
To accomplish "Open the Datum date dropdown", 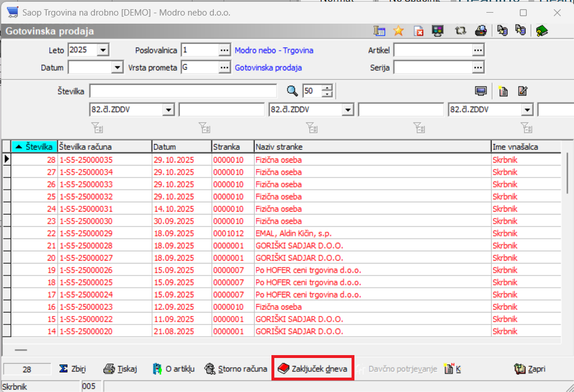I will (117, 67).
